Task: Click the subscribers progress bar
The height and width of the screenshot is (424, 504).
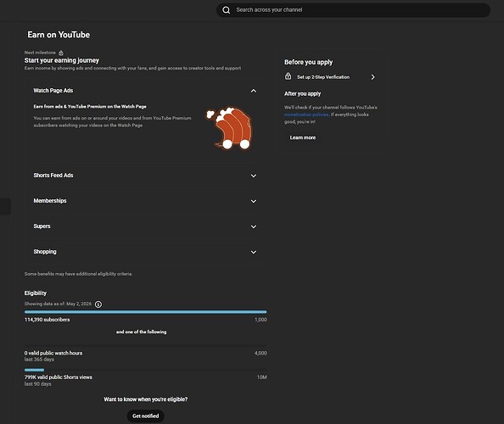Action: tap(146, 312)
